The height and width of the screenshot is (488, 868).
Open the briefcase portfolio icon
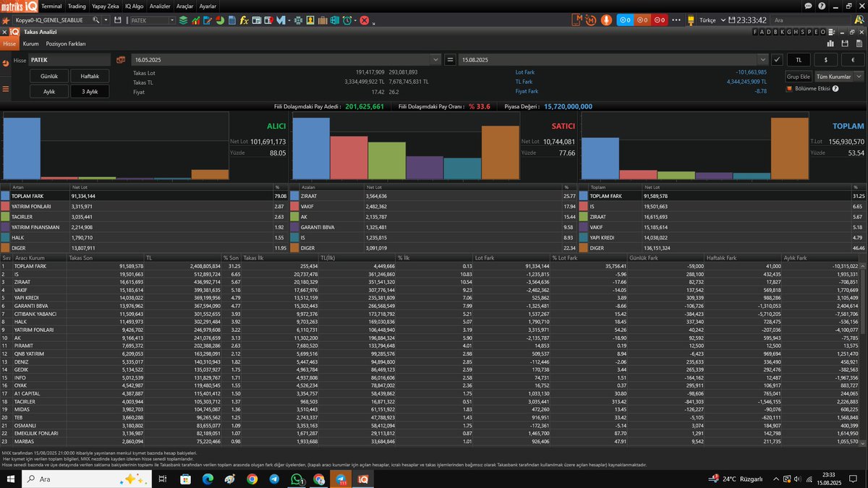pyautogui.click(x=322, y=20)
